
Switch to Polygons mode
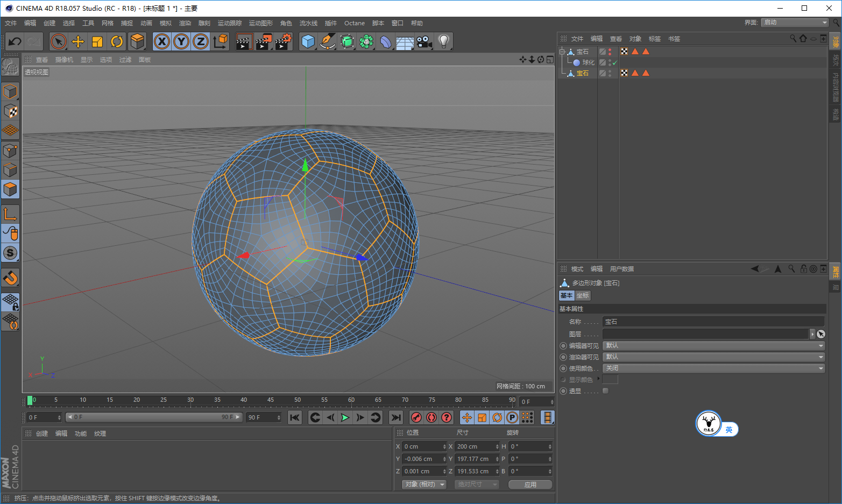point(10,189)
